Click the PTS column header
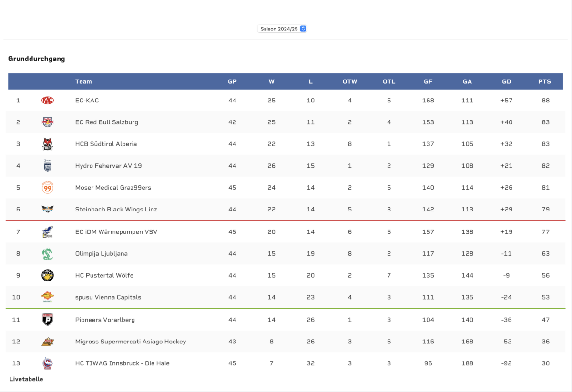 coord(545,81)
